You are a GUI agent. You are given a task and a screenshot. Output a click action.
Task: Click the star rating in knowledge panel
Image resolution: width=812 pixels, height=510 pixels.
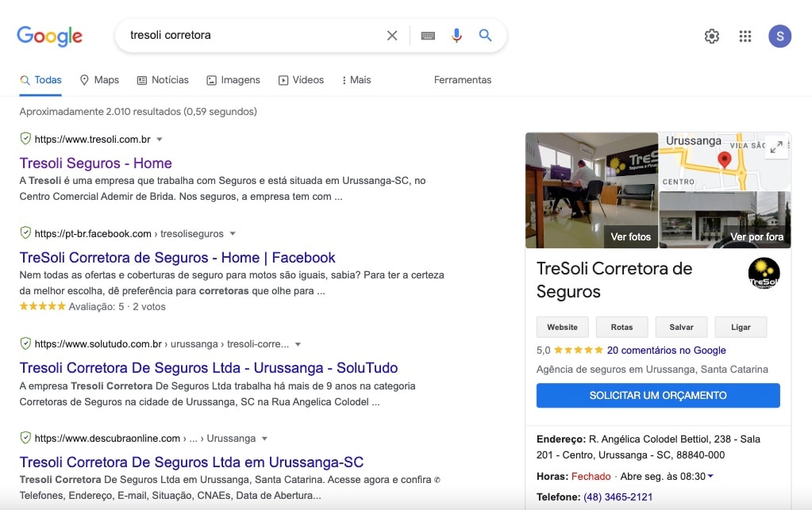pyautogui.click(x=578, y=350)
